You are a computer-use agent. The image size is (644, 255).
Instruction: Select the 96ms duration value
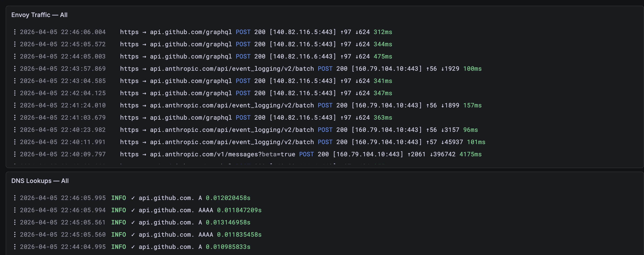pyautogui.click(x=470, y=130)
